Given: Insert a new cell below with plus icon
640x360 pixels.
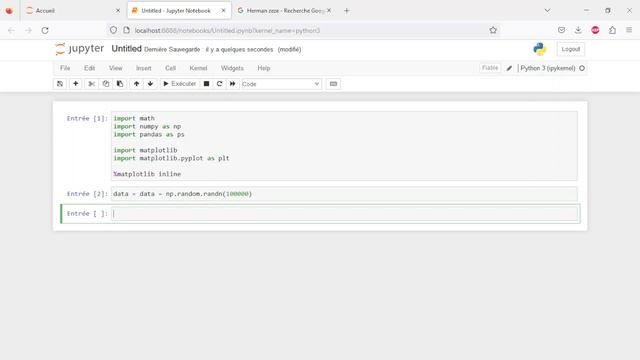Looking at the screenshot, I should point(76,84).
